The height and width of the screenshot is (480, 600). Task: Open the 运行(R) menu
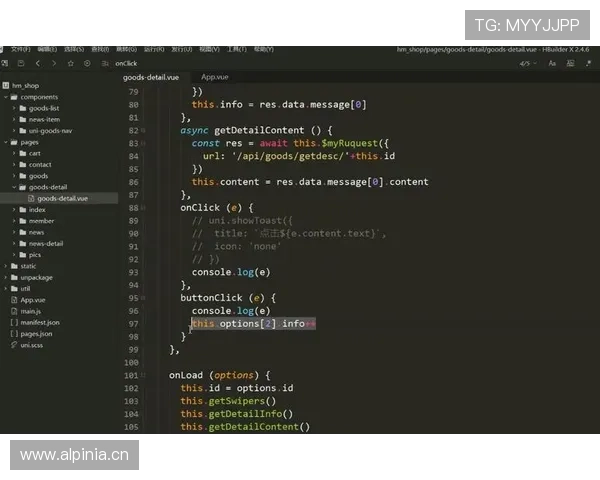pos(154,48)
